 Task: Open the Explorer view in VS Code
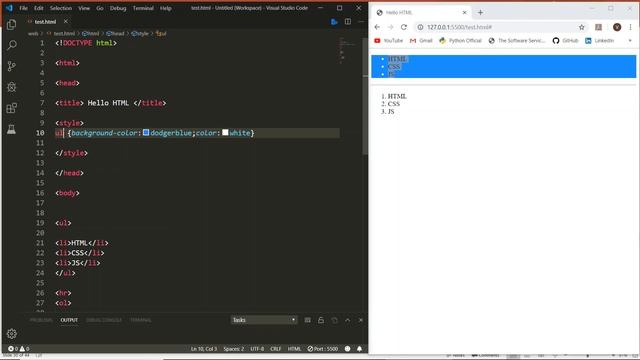11,24
